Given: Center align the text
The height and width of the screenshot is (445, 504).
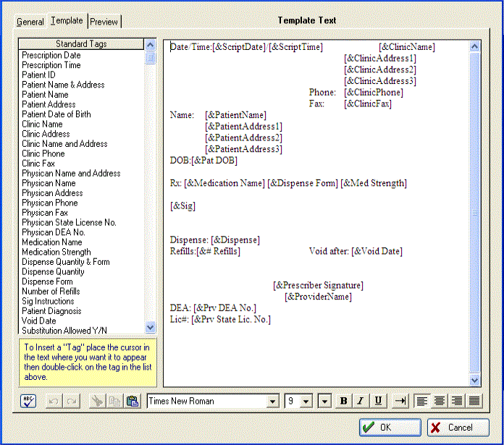Looking at the screenshot, I should pyautogui.click(x=440, y=401).
